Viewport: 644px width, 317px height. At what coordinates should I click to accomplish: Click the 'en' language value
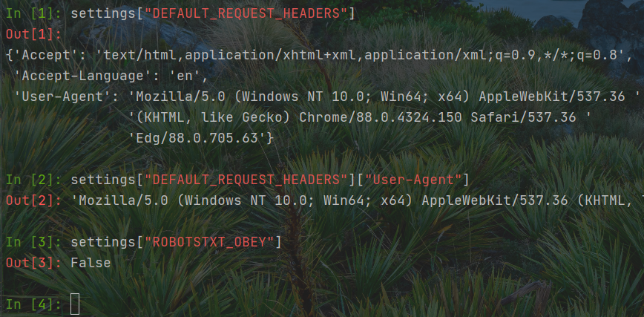[x=185, y=76]
